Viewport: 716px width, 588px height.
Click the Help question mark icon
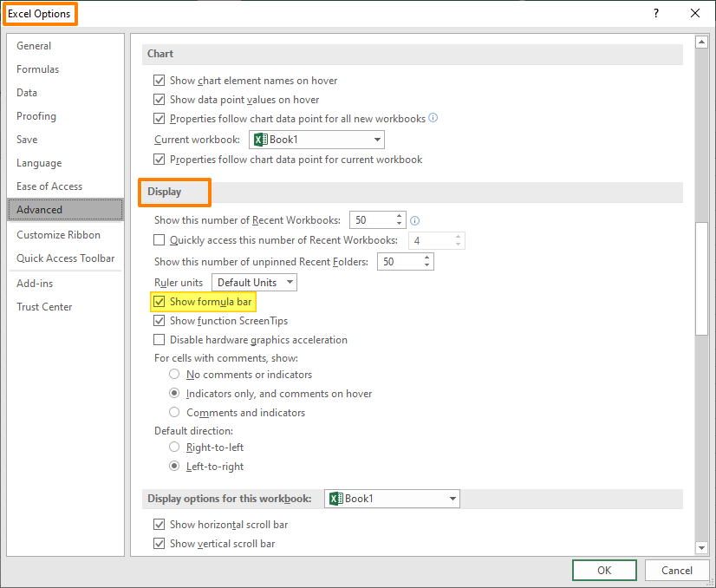(x=656, y=13)
